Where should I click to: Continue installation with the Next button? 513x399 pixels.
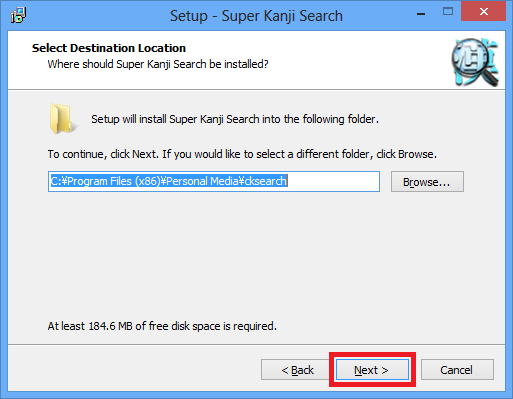coord(372,370)
